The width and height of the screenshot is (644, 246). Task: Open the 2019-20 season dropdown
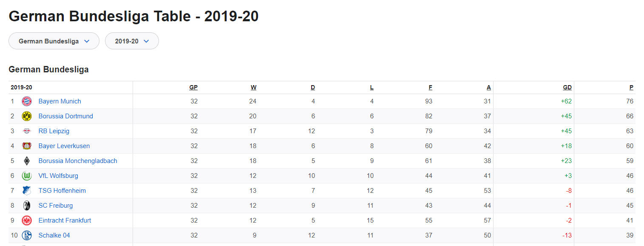pyautogui.click(x=132, y=41)
